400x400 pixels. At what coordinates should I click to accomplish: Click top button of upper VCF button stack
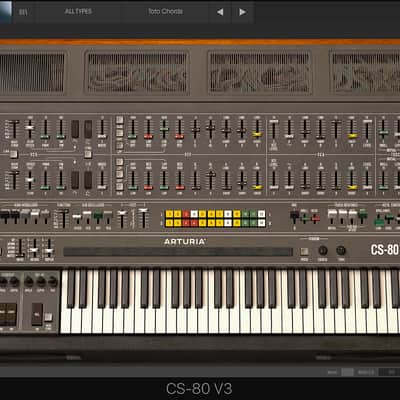[x=119, y=120]
